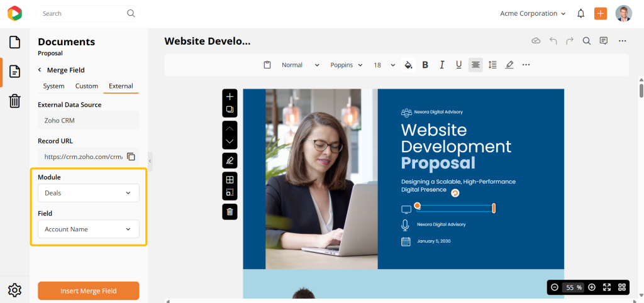Toggle bold formatting
This screenshot has width=644, height=303.
coord(425,65)
